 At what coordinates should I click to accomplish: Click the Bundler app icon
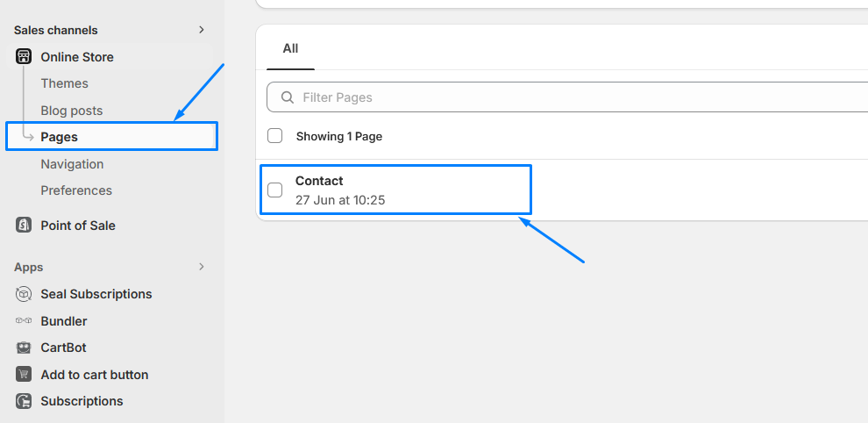click(24, 320)
